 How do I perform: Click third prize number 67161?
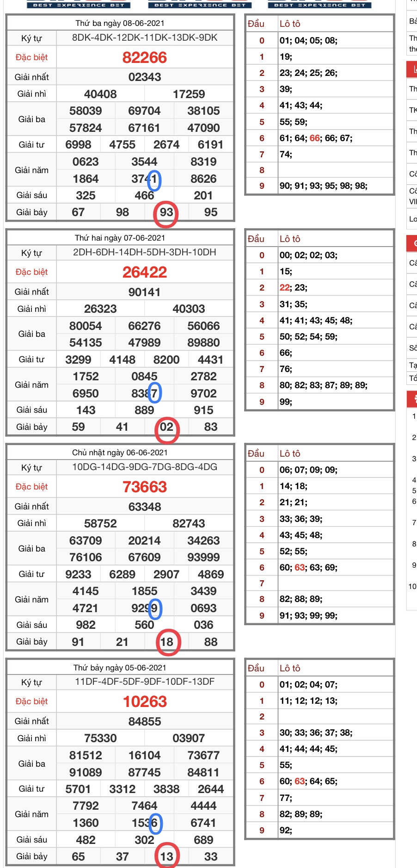pos(144,128)
